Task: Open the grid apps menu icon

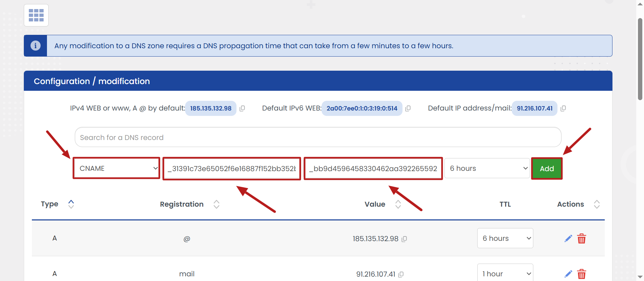Action: [x=36, y=15]
